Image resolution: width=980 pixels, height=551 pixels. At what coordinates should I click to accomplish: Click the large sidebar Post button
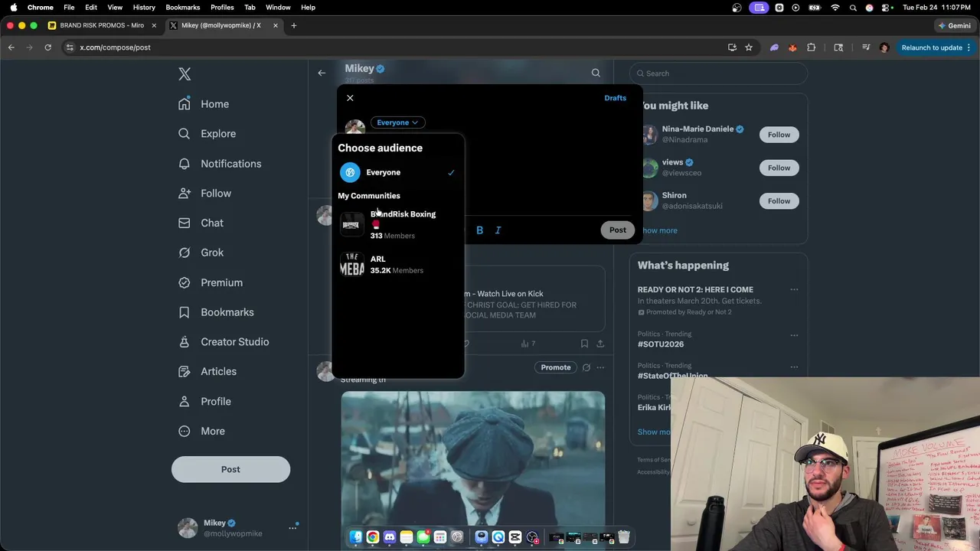coord(230,469)
